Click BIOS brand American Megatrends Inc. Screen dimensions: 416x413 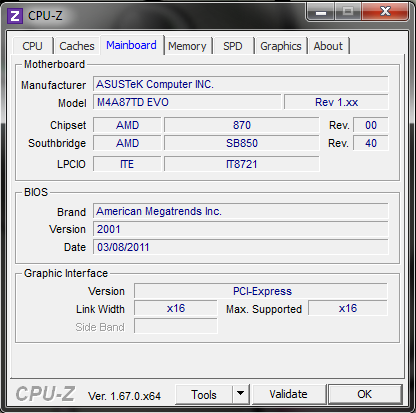pyautogui.click(x=241, y=211)
